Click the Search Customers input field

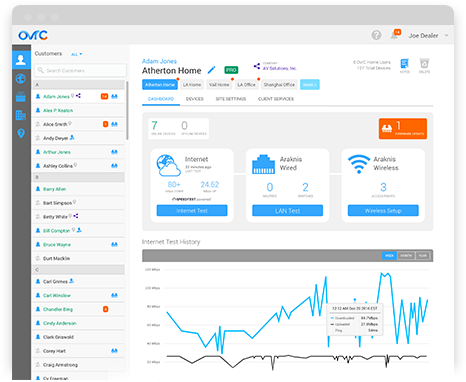(80, 70)
